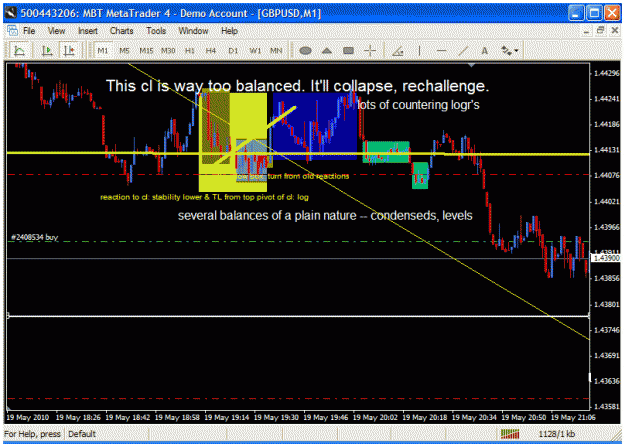Switch to H4 timeframe

(x=211, y=51)
